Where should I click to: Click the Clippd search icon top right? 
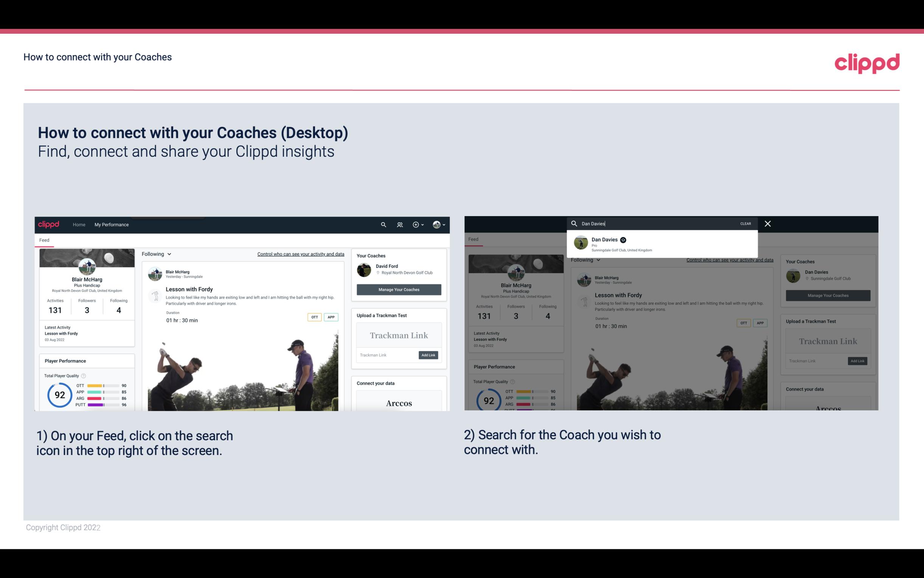[383, 224]
